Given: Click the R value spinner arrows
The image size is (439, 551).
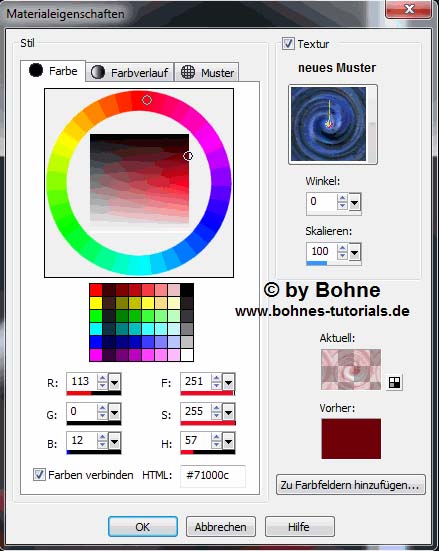Looking at the screenshot, I should pyautogui.click(x=102, y=382).
